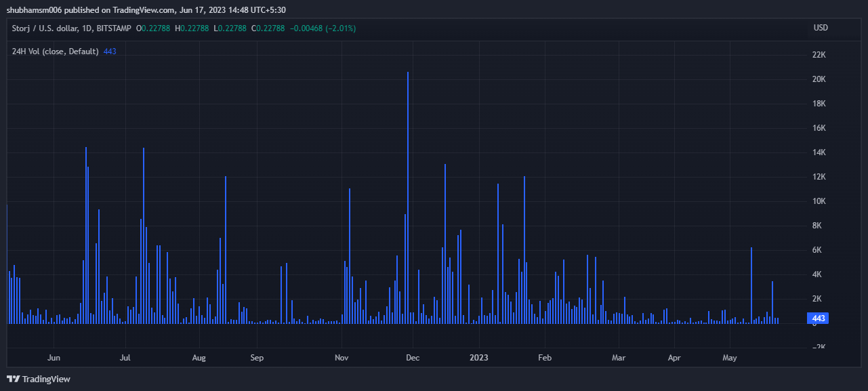Click the 24H Vol indicator label

coord(56,52)
